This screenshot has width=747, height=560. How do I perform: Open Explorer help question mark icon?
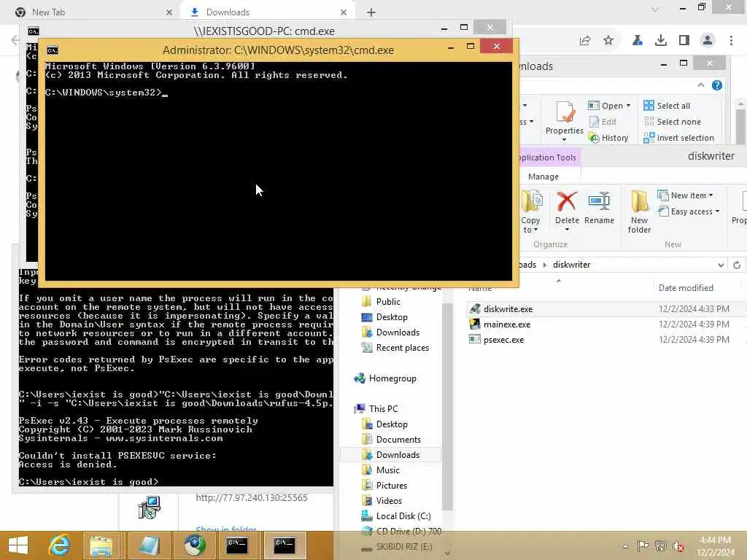(716, 85)
